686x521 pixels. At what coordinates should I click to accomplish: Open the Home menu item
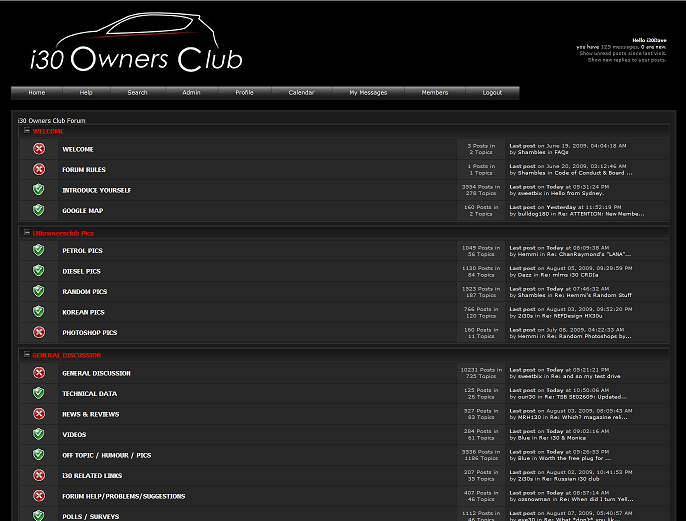point(37,93)
